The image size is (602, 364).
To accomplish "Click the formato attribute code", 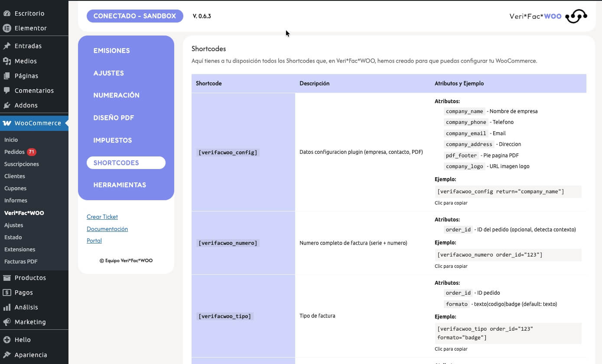I will pyautogui.click(x=457, y=304).
